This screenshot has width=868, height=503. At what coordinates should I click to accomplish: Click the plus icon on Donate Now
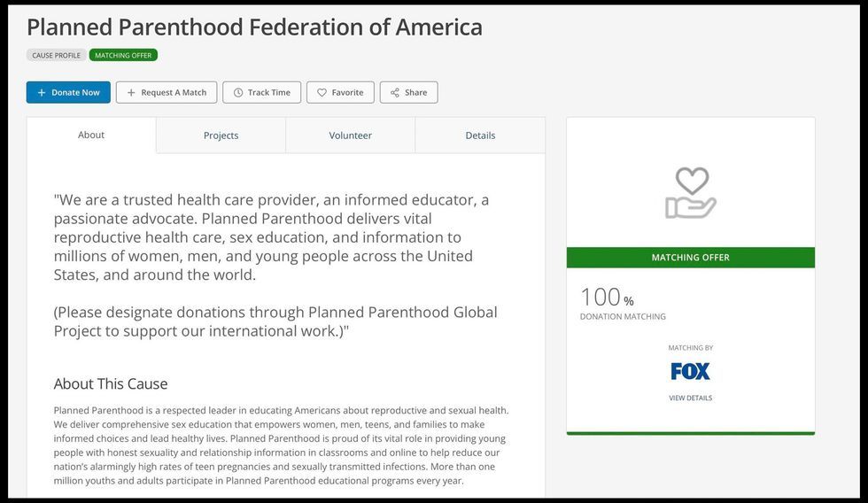42,93
